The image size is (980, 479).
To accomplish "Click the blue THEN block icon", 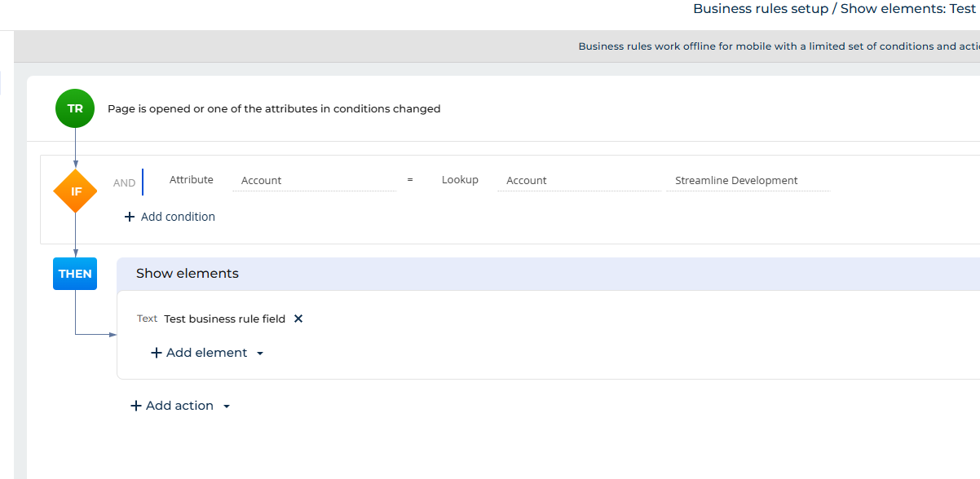I will point(75,274).
